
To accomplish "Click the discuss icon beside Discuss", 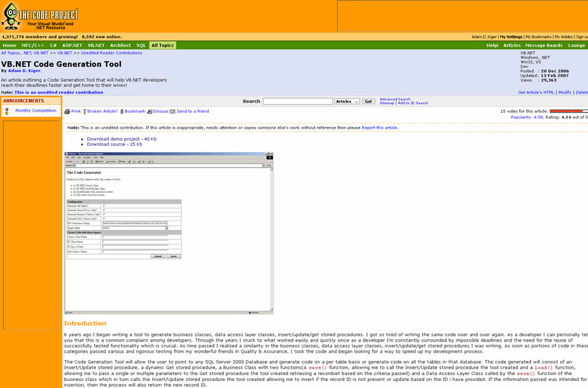I will (x=149, y=111).
